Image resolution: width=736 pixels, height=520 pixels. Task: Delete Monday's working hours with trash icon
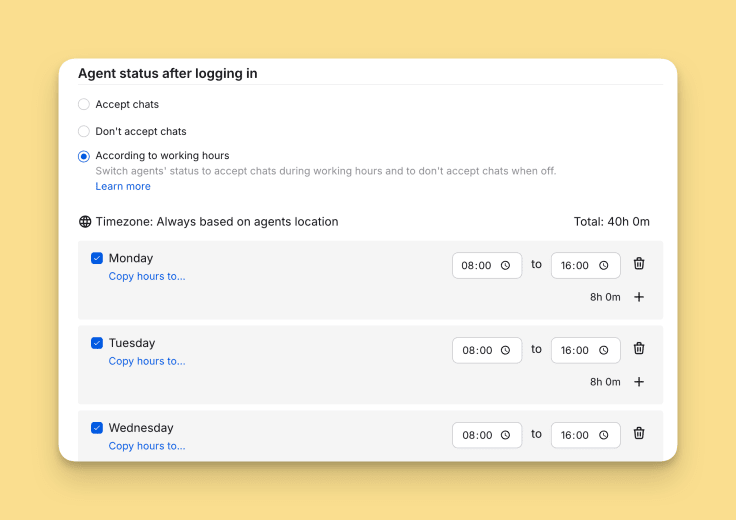click(639, 264)
